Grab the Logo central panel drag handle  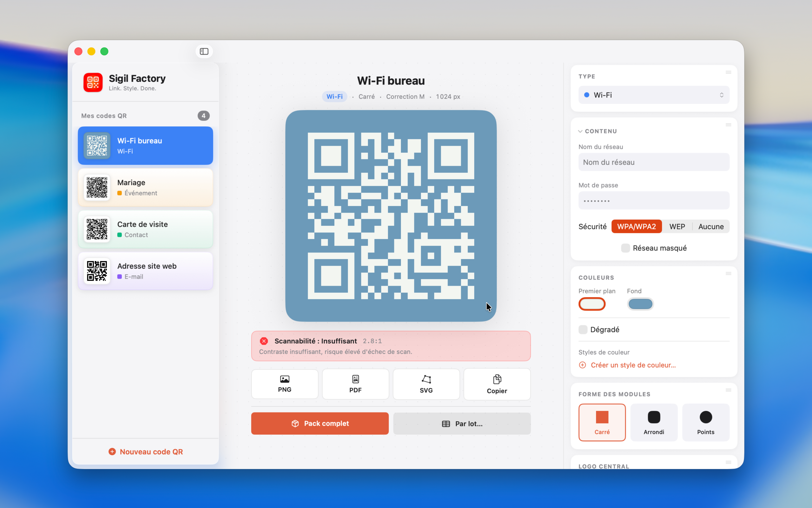728,462
